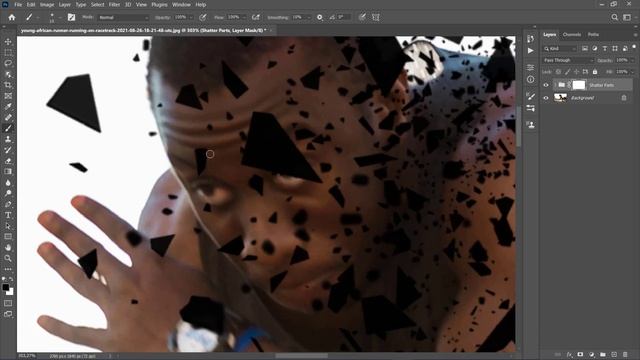Select the Crop tool

pyautogui.click(x=8, y=85)
